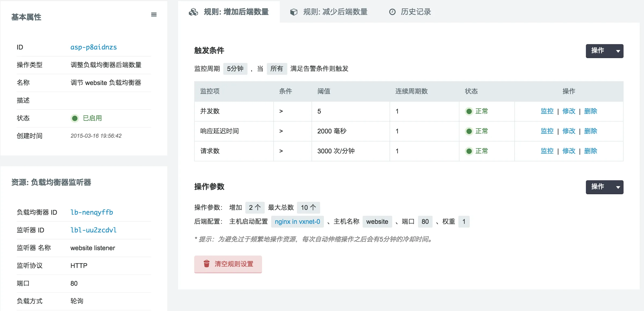Click the 所有 condition match value
Screen dimensions: 644x311
[x=277, y=69]
